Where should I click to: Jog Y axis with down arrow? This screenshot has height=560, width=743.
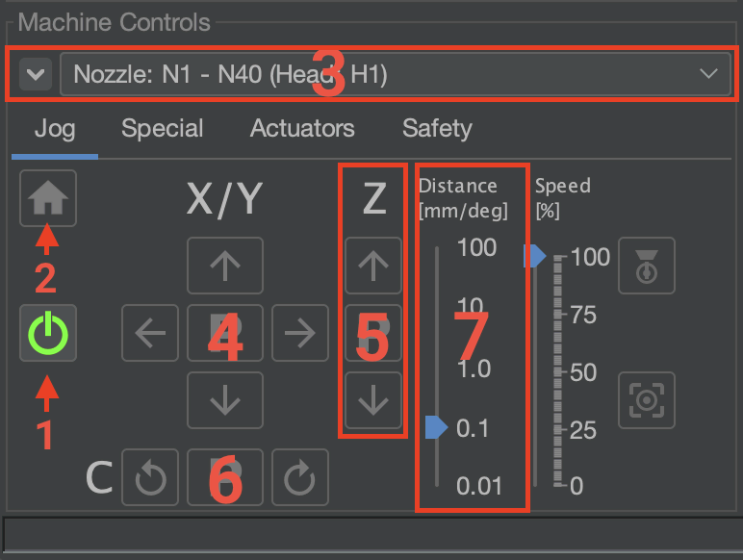(224, 400)
